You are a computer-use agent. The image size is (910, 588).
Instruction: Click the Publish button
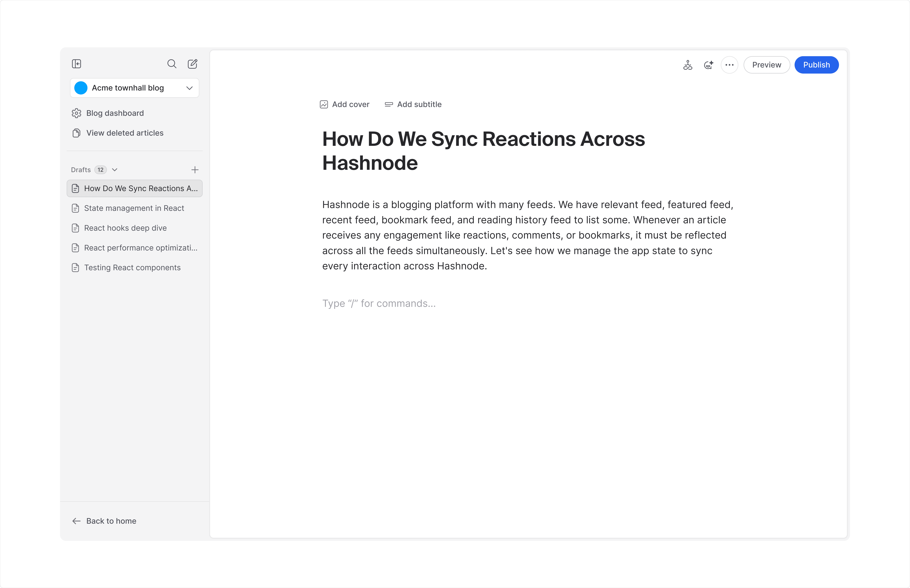point(816,65)
